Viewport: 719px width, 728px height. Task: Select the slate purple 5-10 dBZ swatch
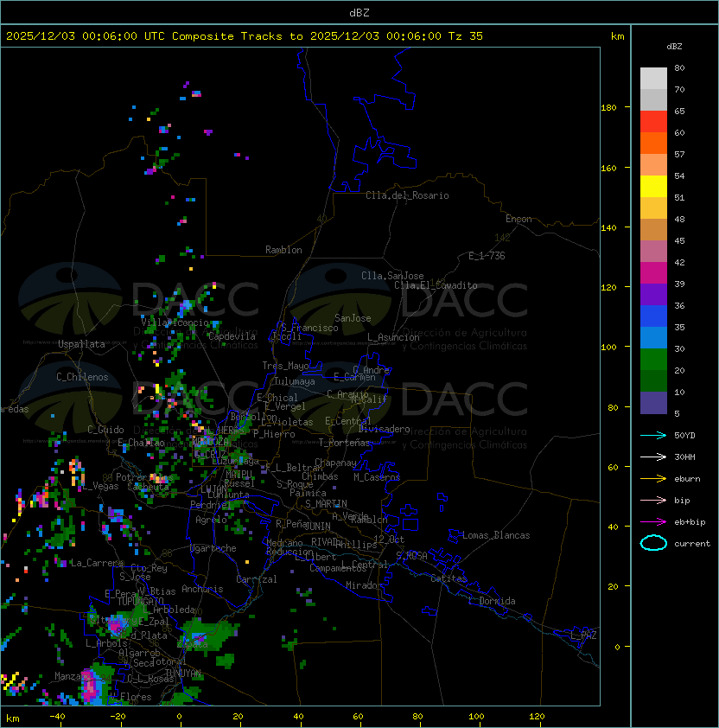653,403
